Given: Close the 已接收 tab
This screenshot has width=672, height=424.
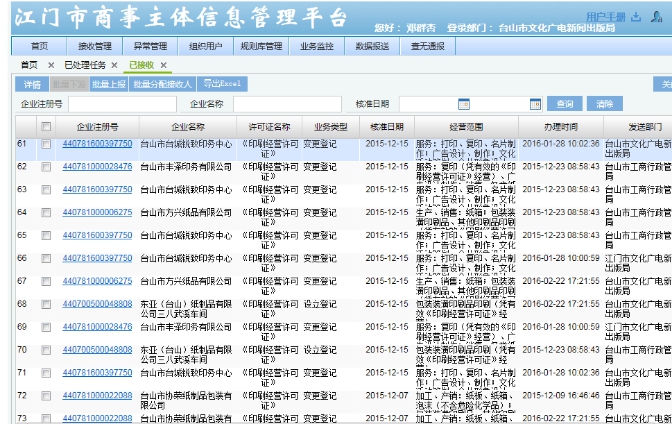Looking at the screenshot, I should (163, 65).
